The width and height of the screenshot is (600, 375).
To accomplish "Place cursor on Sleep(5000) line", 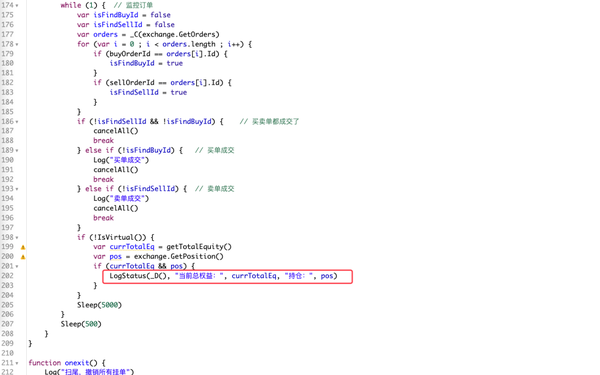I will pos(99,305).
